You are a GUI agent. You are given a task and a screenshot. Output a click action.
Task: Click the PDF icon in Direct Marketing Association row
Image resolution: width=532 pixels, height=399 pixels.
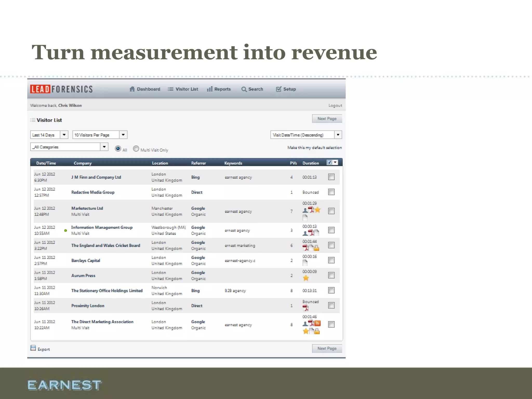pyautogui.click(x=311, y=323)
